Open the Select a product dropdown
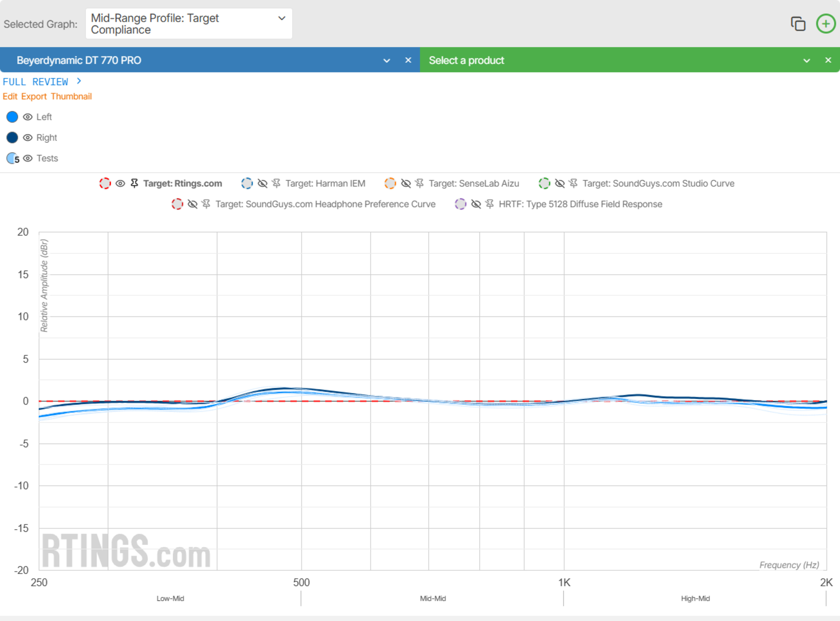 806,60
